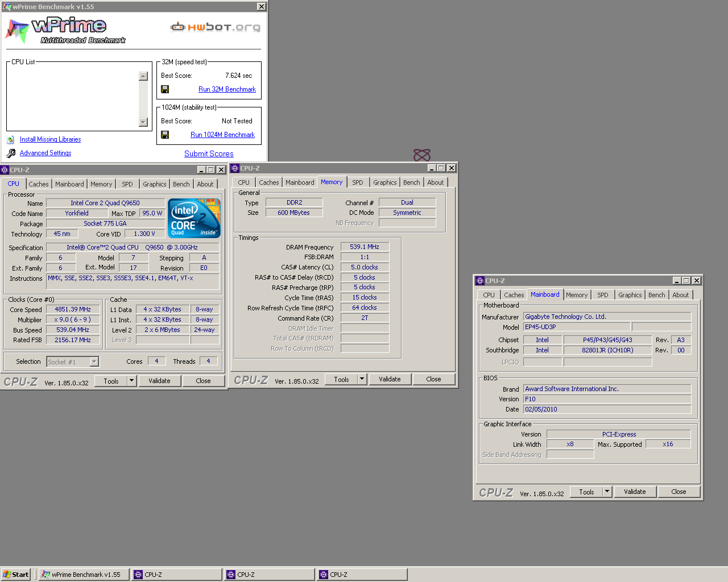Screen dimensions: 728x582
Task: Click 32M best score 7.624 sec
Action: pyautogui.click(x=238, y=76)
